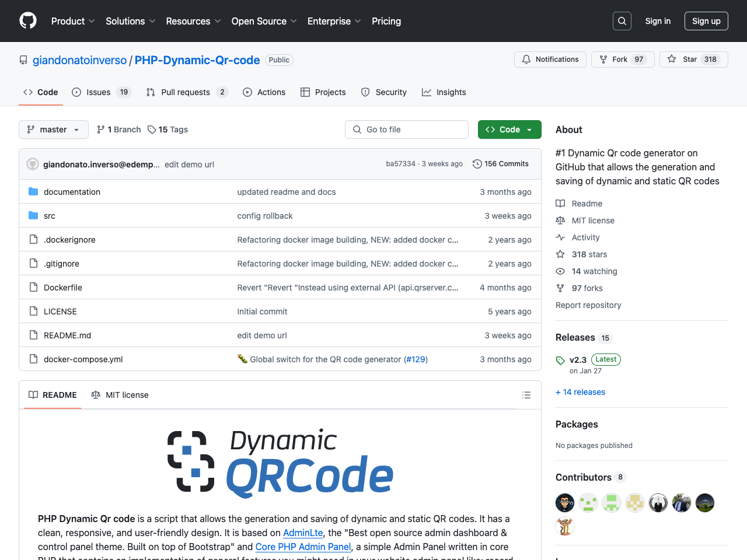The image size is (747, 560).
Task: View 15 Tags link
Action: 168,129
